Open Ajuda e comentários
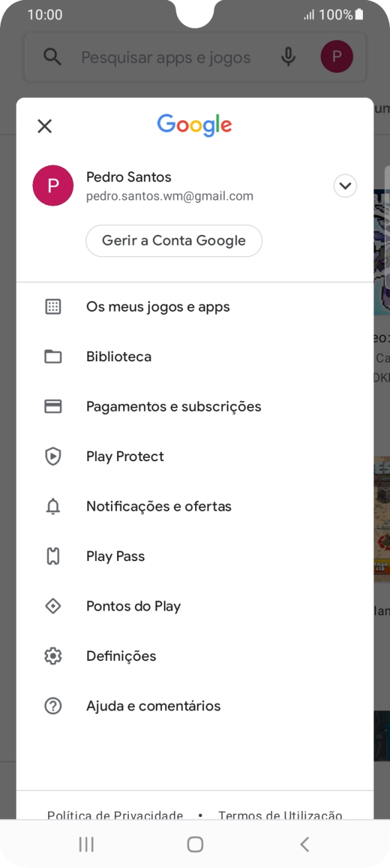 pyautogui.click(x=153, y=705)
